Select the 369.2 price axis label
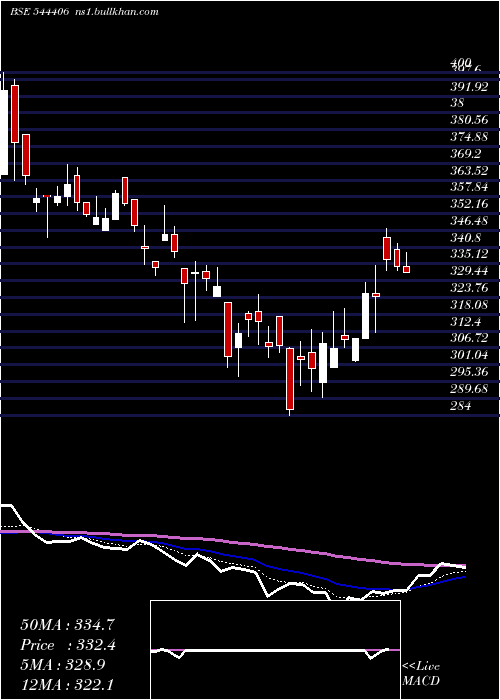This screenshot has width=500, height=700. [465, 154]
